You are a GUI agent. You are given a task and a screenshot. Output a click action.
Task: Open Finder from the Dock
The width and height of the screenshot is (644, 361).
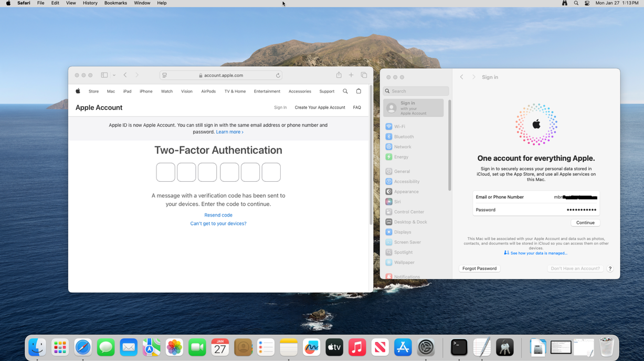coord(37,347)
